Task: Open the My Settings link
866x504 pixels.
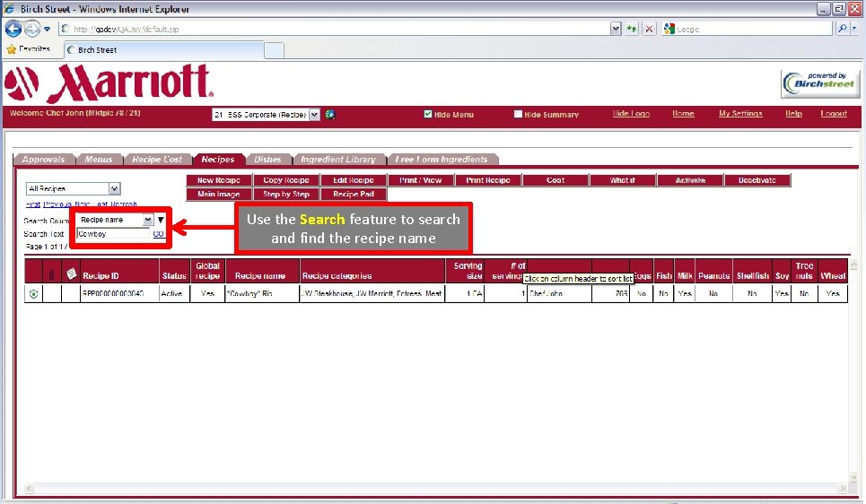Action: [x=740, y=113]
